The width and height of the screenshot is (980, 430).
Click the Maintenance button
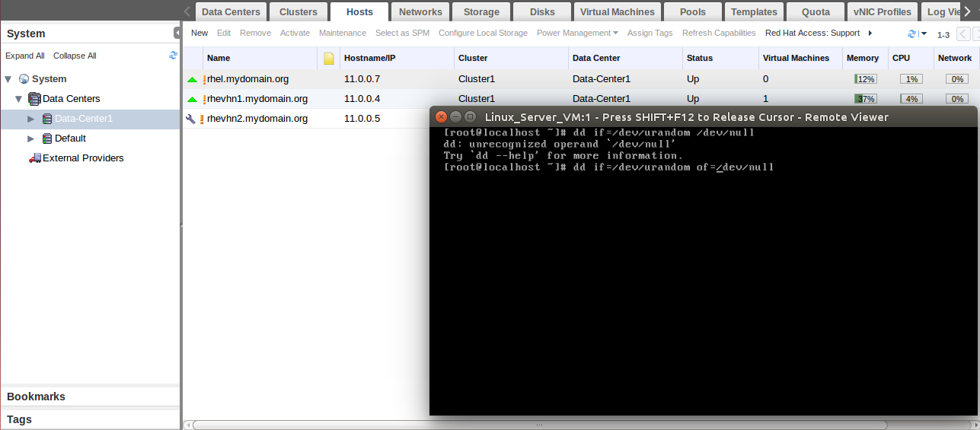(343, 33)
